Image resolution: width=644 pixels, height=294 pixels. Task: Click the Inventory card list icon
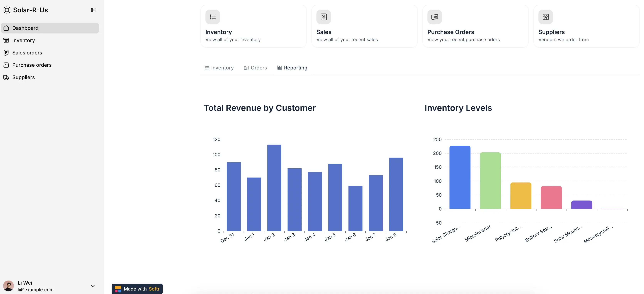tap(213, 17)
